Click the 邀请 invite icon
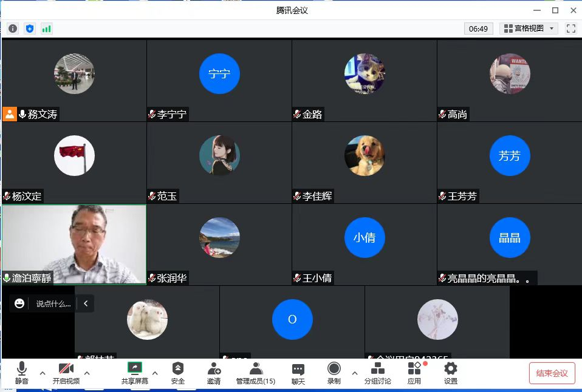Screen dimensions: 582x392 click(x=214, y=373)
